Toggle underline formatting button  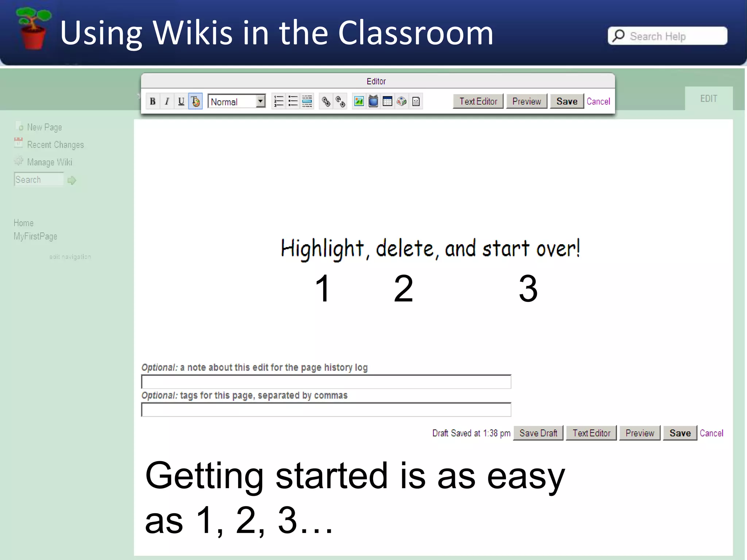181,101
